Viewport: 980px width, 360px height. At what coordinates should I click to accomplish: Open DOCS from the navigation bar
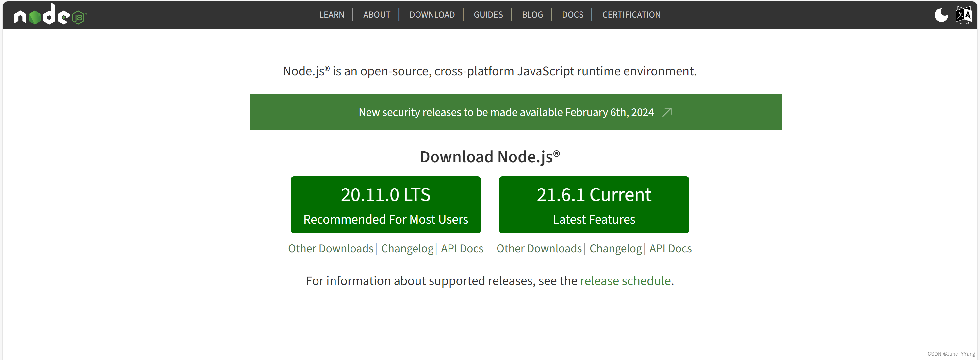click(x=573, y=15)
